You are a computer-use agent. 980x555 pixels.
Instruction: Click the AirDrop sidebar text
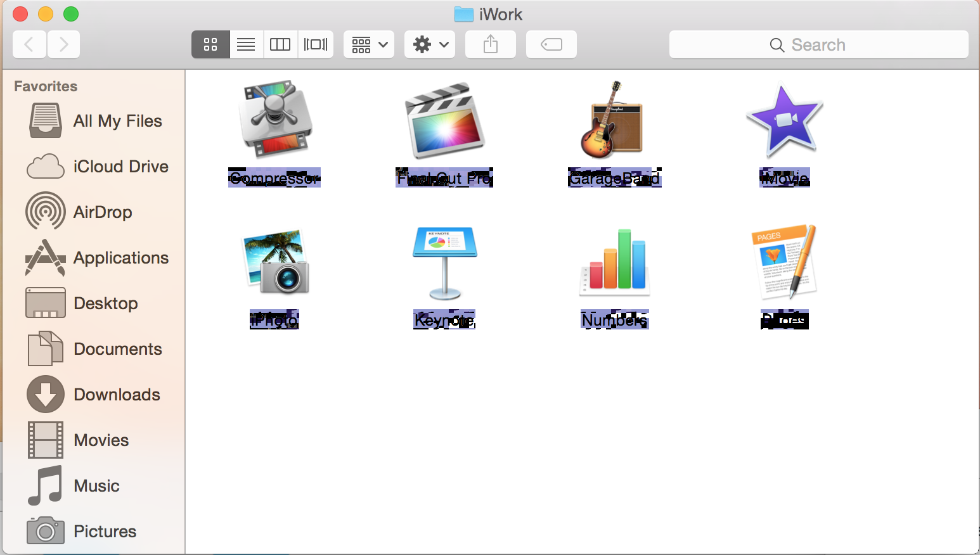point(103,212)
